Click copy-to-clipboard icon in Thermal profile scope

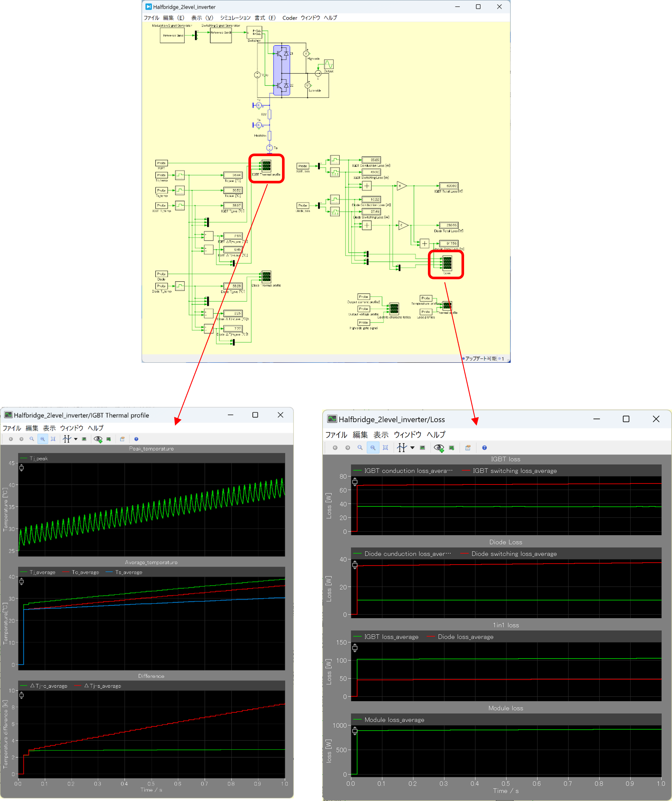tap(122, 439)
